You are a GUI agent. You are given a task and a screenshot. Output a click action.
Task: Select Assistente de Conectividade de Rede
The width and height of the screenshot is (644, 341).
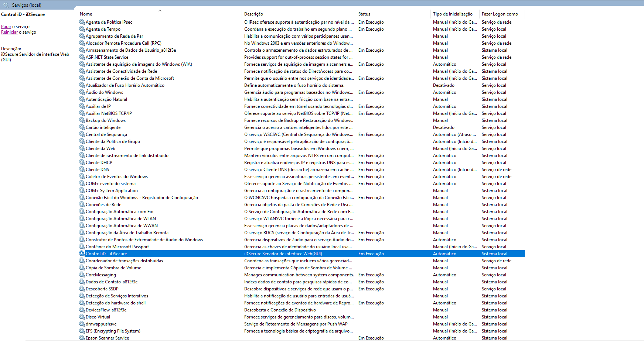coord(121,71)
